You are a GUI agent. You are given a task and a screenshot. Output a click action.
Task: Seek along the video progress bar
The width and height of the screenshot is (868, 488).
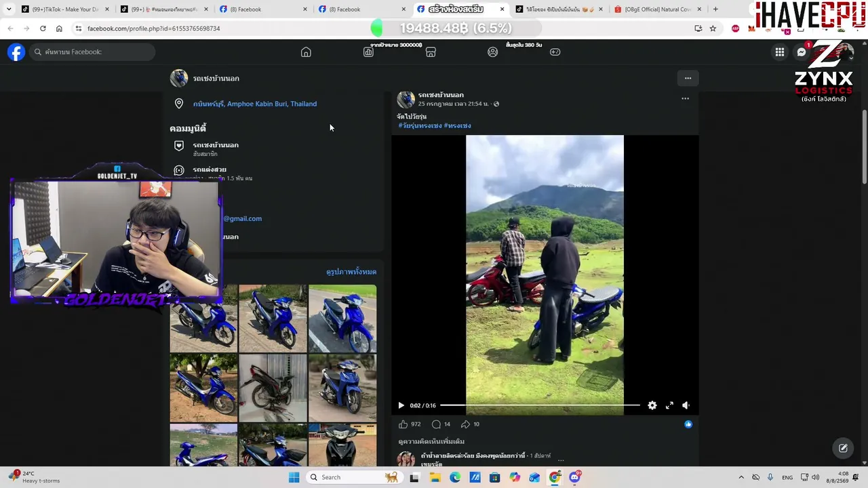(x=540, y=405)
